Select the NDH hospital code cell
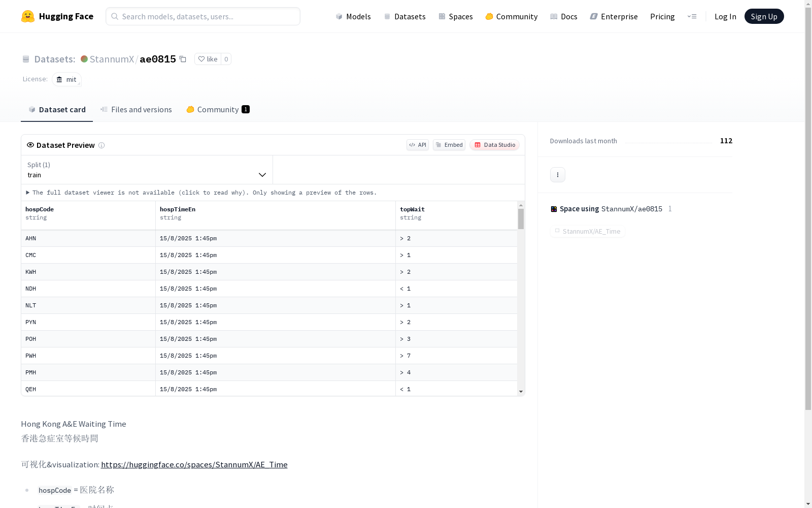Image resolution: width=812 pixels, height=508 pixels. [x=88, y=289]
